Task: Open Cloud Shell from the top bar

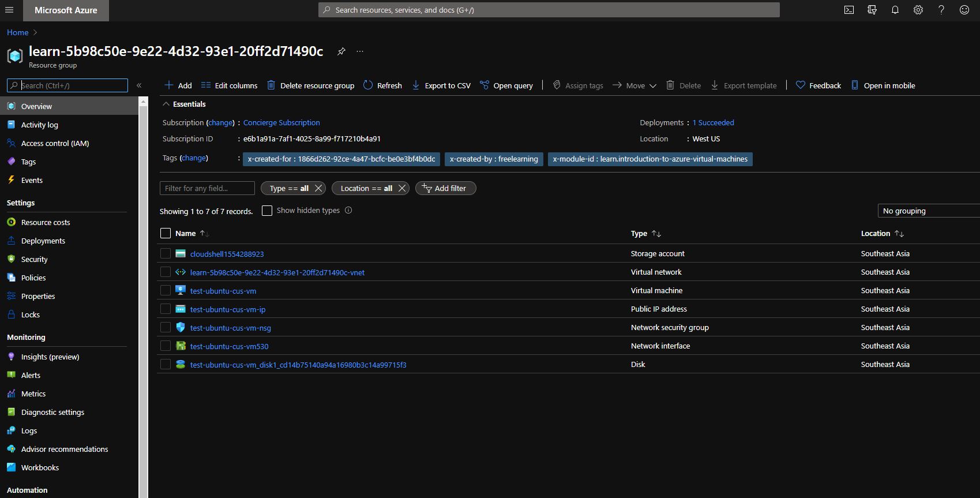Action: tap(848, 10)
